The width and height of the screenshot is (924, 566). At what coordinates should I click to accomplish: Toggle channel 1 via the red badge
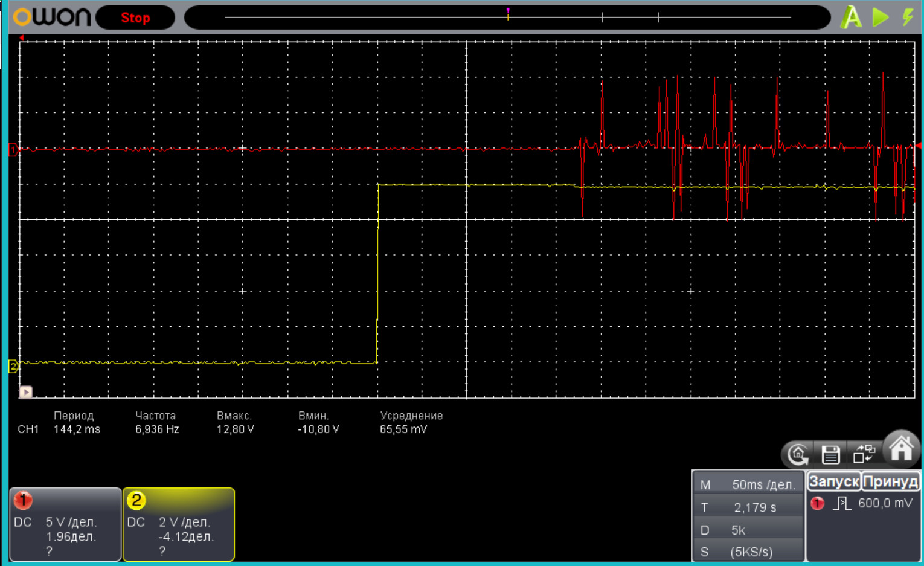(x=23, y=500)
